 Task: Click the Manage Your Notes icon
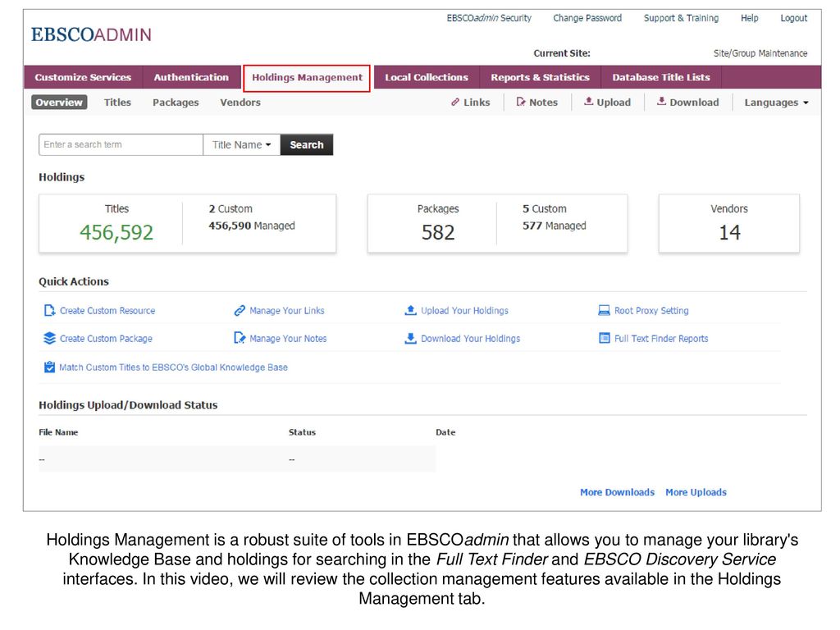point(240,338)
